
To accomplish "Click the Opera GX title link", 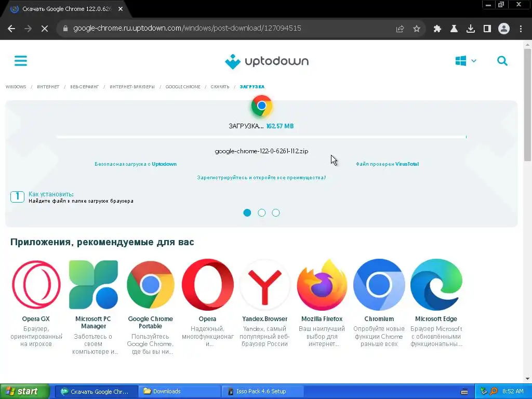I will 36,319.
